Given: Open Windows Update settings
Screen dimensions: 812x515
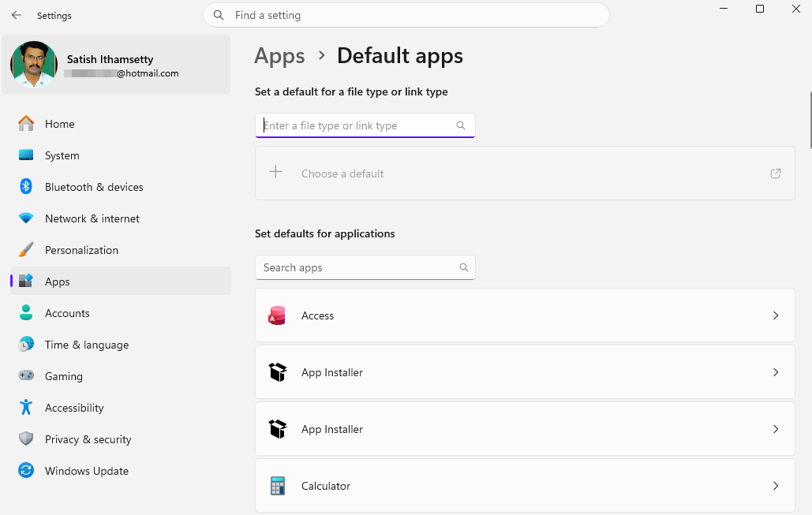Looking at the screenshot, I should click(x=120, y=471).
